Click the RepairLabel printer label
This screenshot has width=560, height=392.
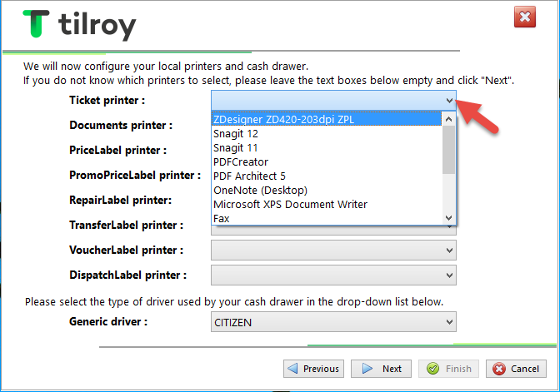coord(120,200)
